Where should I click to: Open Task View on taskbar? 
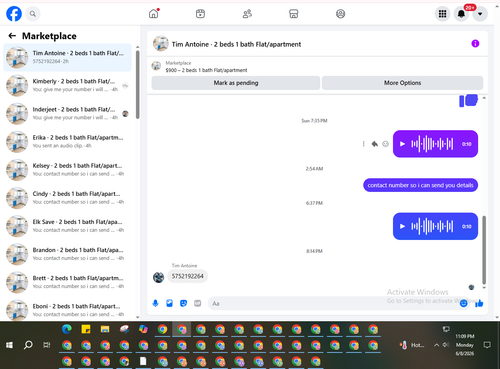(x=47, y=345)
